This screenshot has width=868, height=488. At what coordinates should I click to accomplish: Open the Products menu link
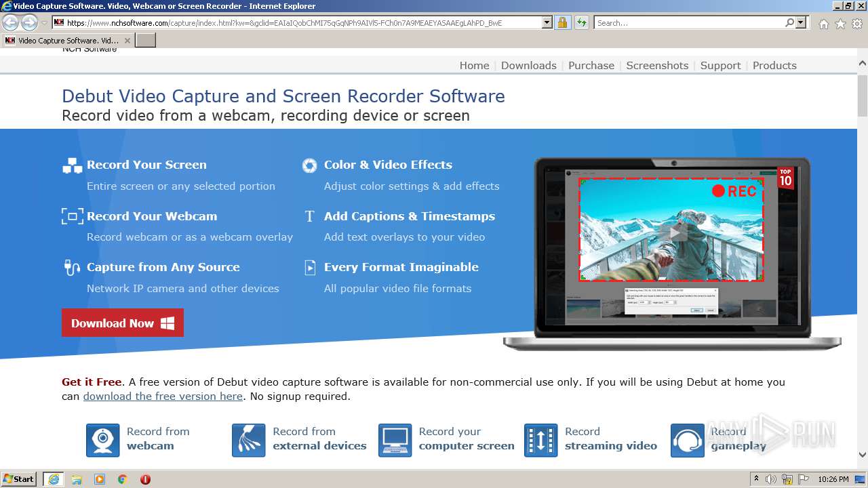[774, 65]
